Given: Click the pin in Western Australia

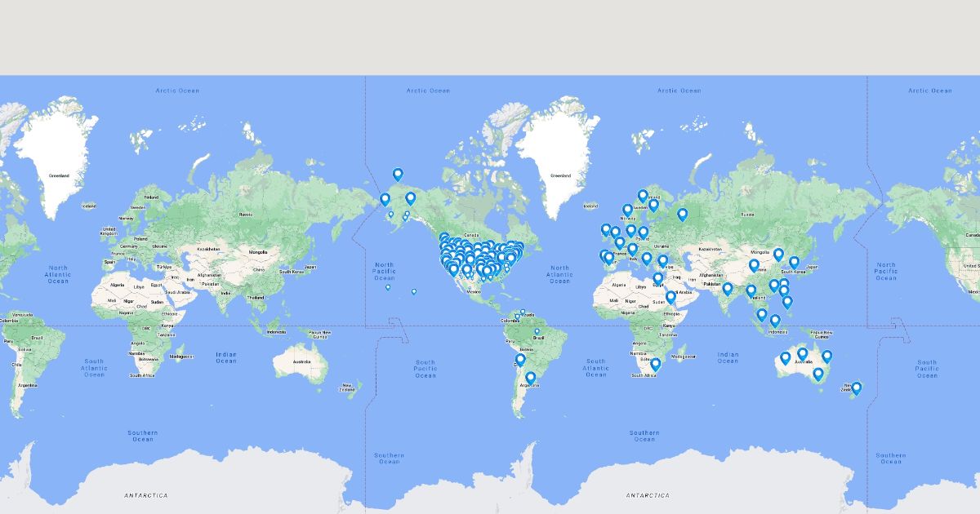Looking at the screenshot, I should pyautogui.click(x=785, y=357).
